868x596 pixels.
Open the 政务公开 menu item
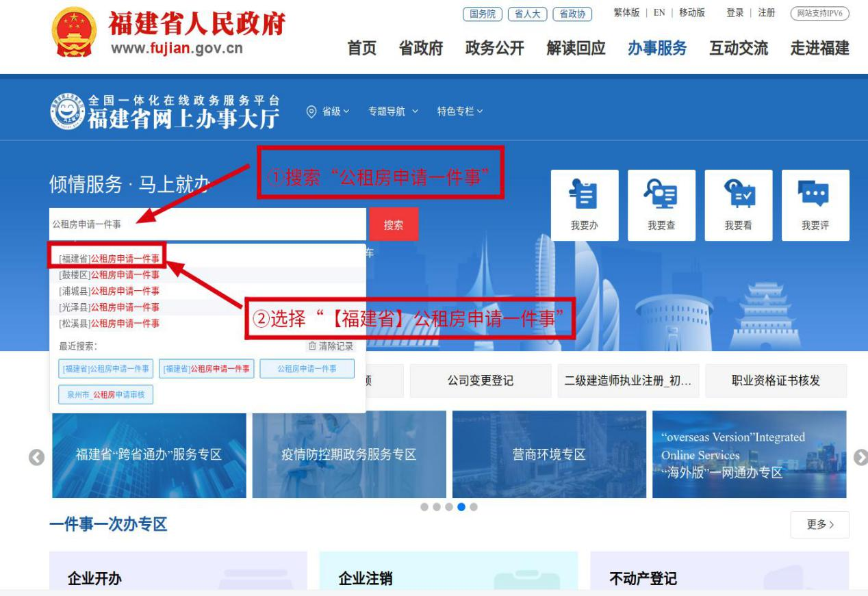(494, 48)
